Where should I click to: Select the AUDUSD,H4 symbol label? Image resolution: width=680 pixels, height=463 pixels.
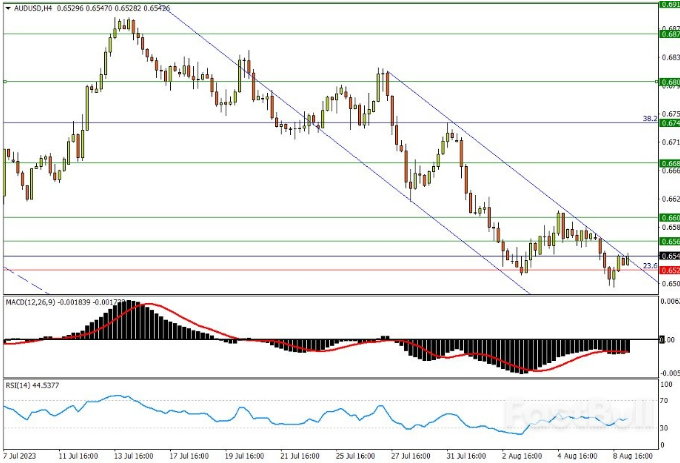[x=33, y=8]
